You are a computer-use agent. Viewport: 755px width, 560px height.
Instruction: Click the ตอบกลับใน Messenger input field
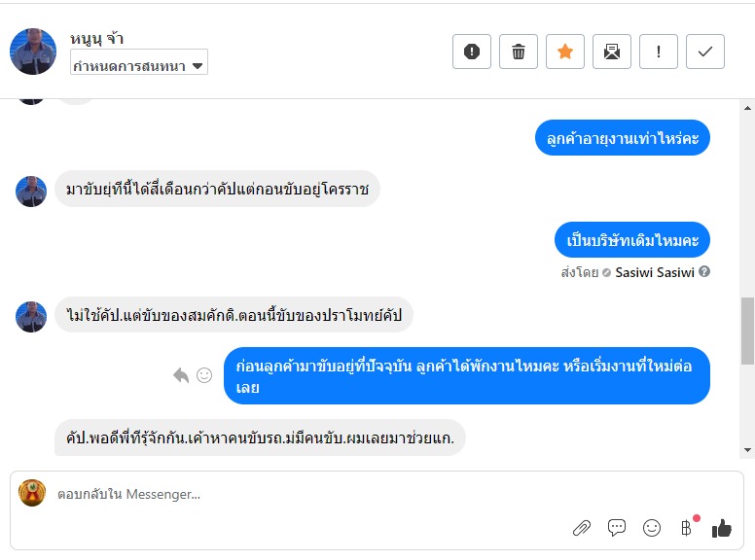click(x=292, y=494)
